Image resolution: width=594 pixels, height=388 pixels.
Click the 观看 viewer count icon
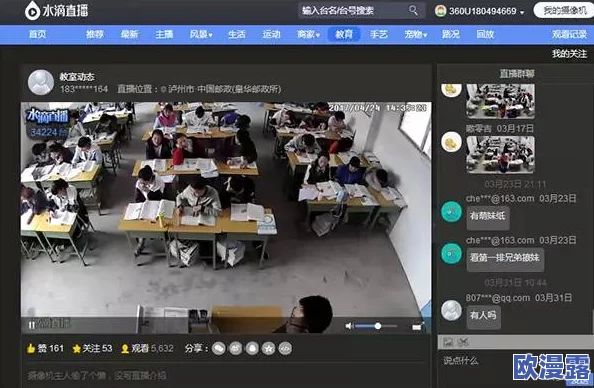click(x=125, y=349)
